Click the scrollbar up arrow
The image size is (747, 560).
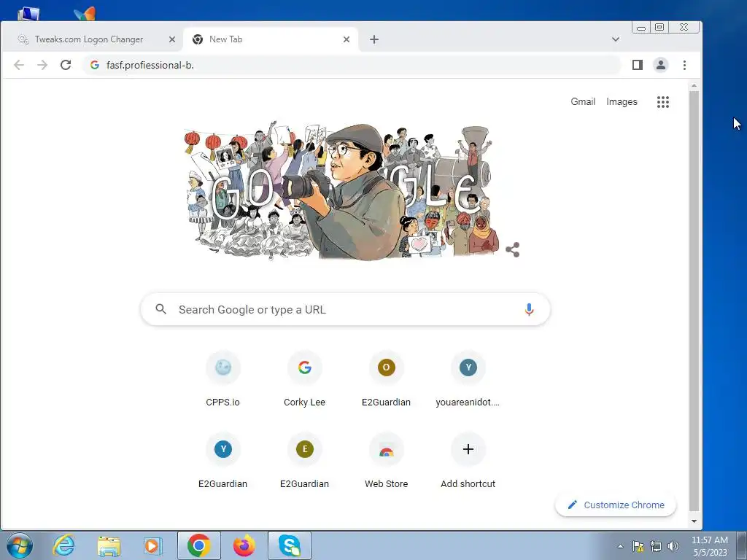point(694,86)
